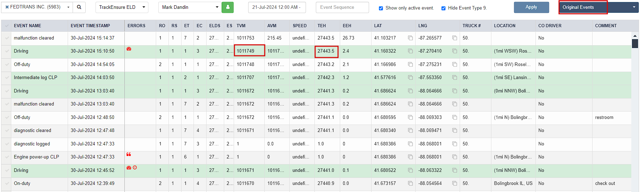Click red error icon in Driving 15:10:50 row
644x192 pixels.
tap(129, 49)
